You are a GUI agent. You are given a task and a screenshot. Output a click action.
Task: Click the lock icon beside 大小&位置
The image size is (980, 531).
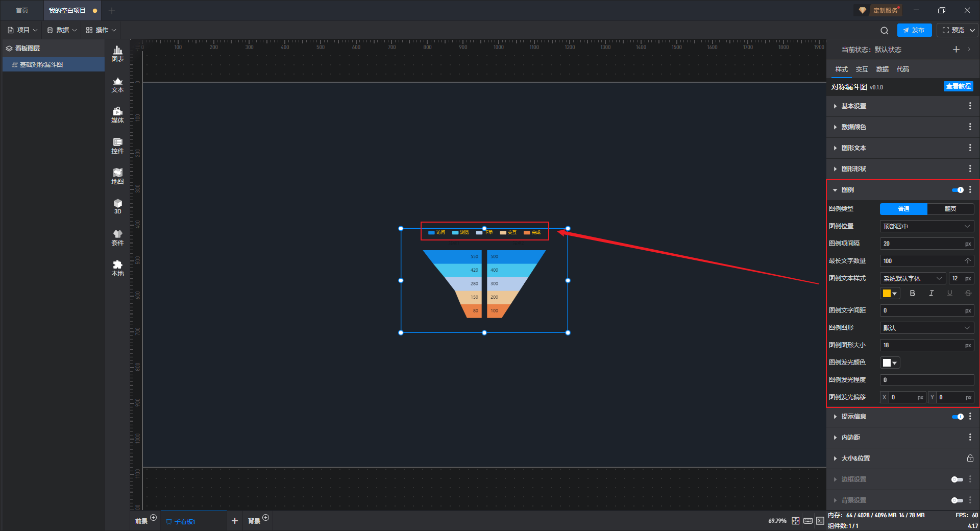(x=970, y=458)
